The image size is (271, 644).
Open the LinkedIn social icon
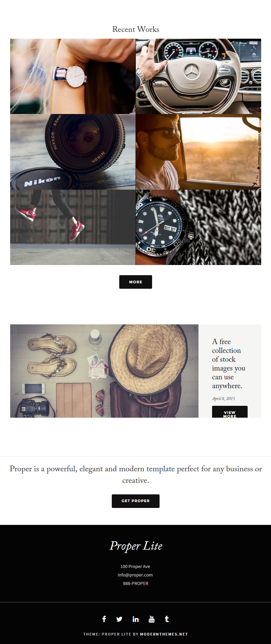tap(135, 619)
